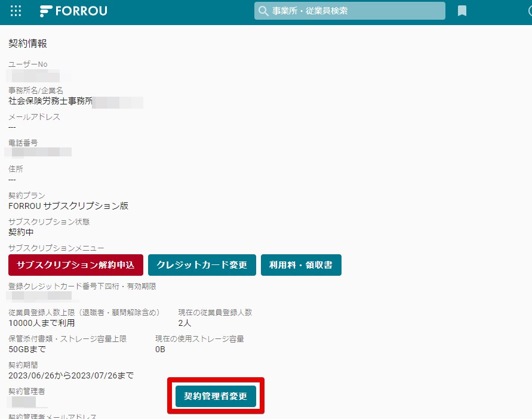Click the FORROU logo
Viewport: 532px width, 419px height.
73,11
